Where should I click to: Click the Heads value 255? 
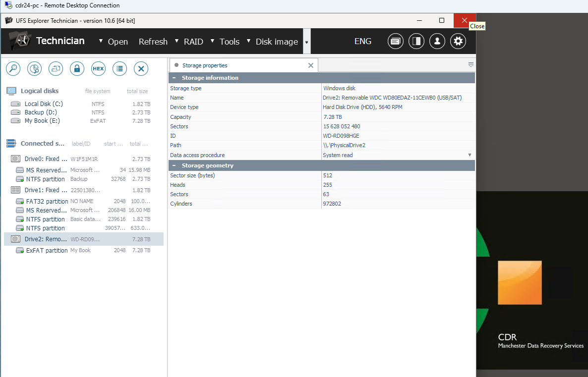point(328,185)
